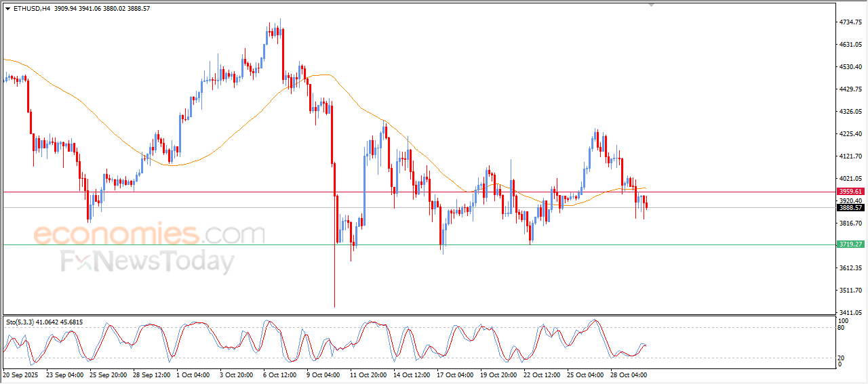This screenshot has width=868, height=384.
Task: Click the 19 Oct 20:00 time label
Action: point(499,374)
